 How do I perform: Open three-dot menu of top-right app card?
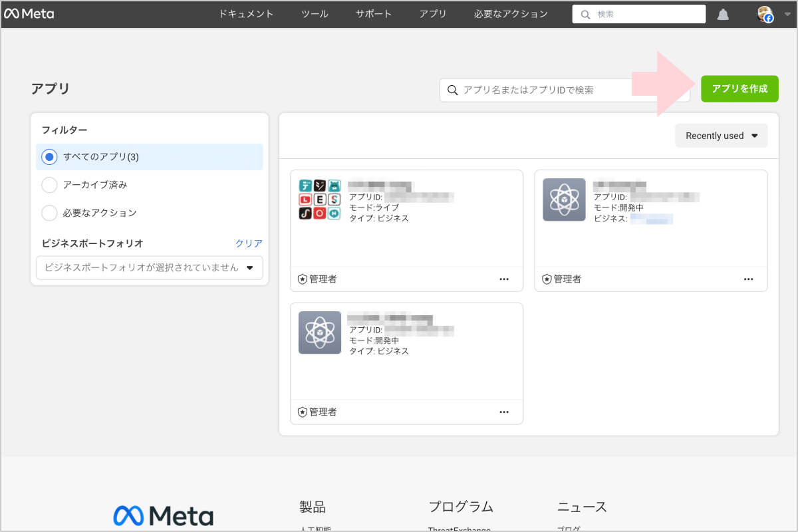(749, 279)
